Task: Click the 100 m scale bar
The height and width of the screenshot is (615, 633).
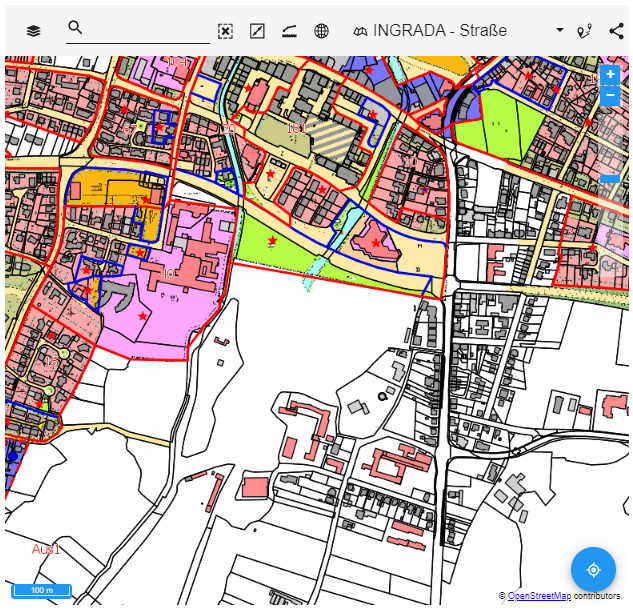Action: (41, 590)
